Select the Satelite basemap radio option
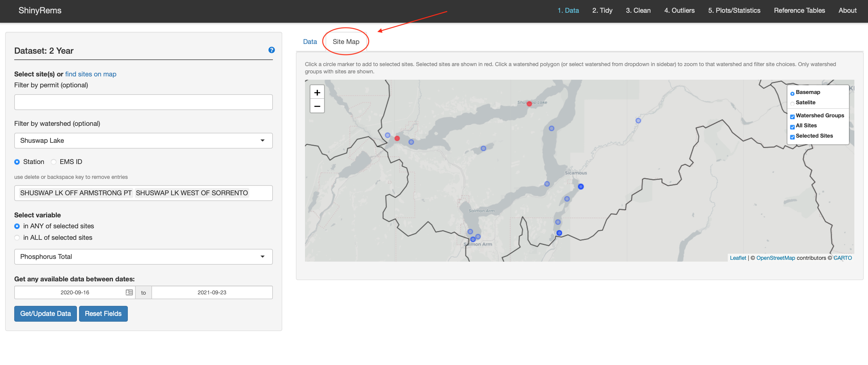This screenshot has height=365, width=868. 792,103
